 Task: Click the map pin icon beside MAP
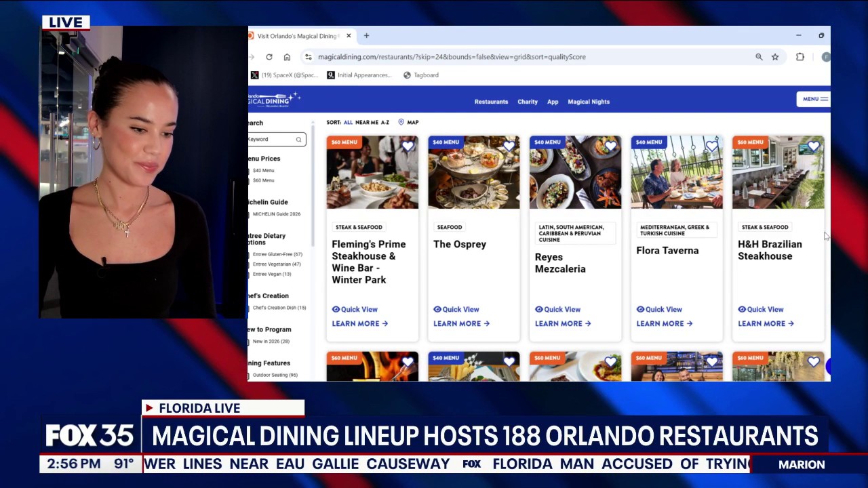point(401,123)
